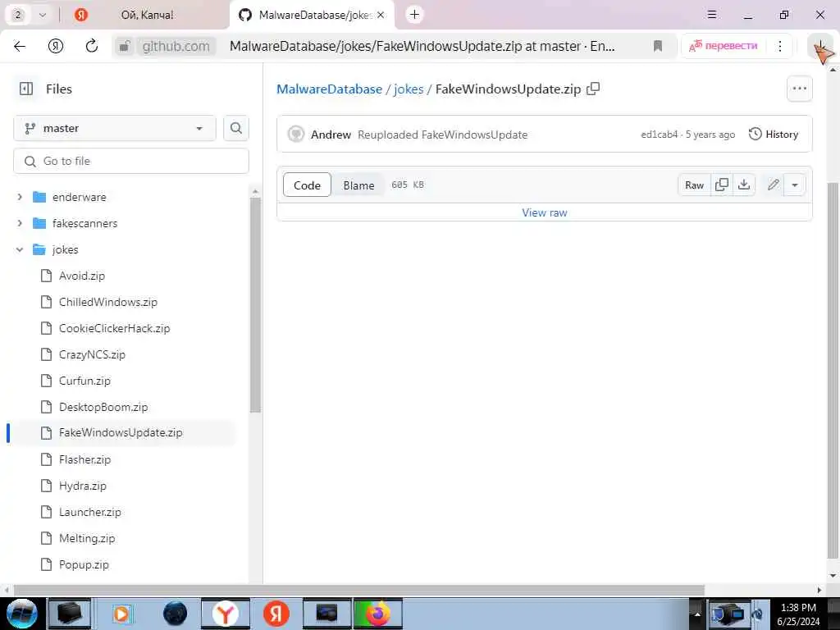
Task: Open a new browser tab
Action: tap(414, 15)
